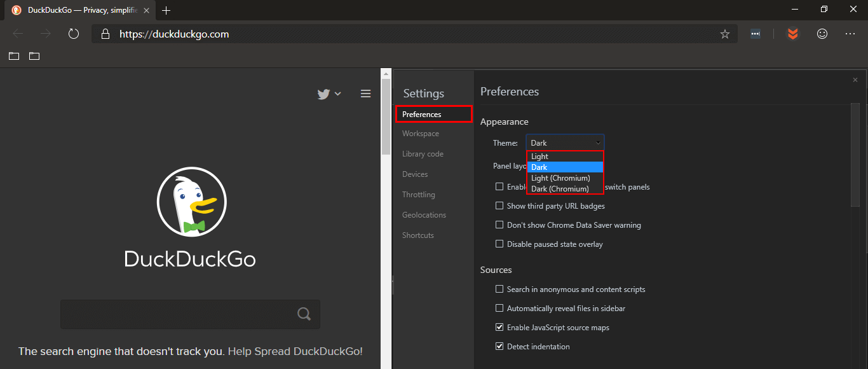Reload the page with the refresh icon
This screenshot has height=369, width=868.
pos(73,34)
